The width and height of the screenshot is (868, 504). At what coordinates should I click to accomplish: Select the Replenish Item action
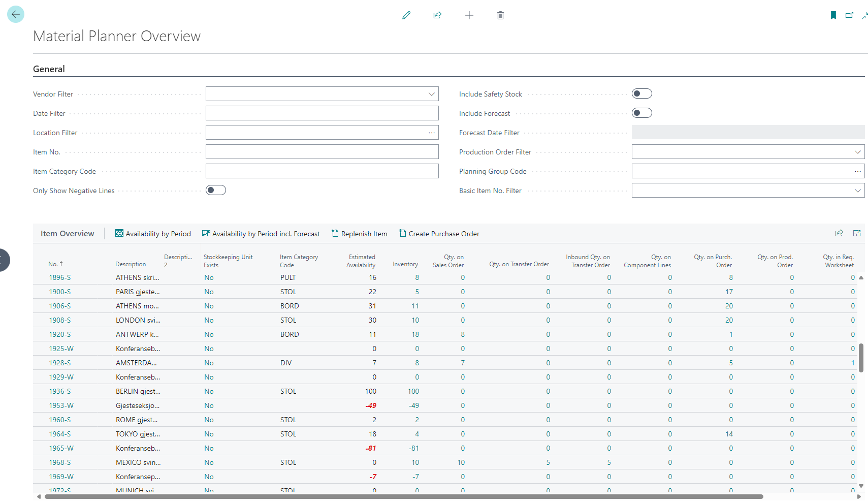pos(359,234)
